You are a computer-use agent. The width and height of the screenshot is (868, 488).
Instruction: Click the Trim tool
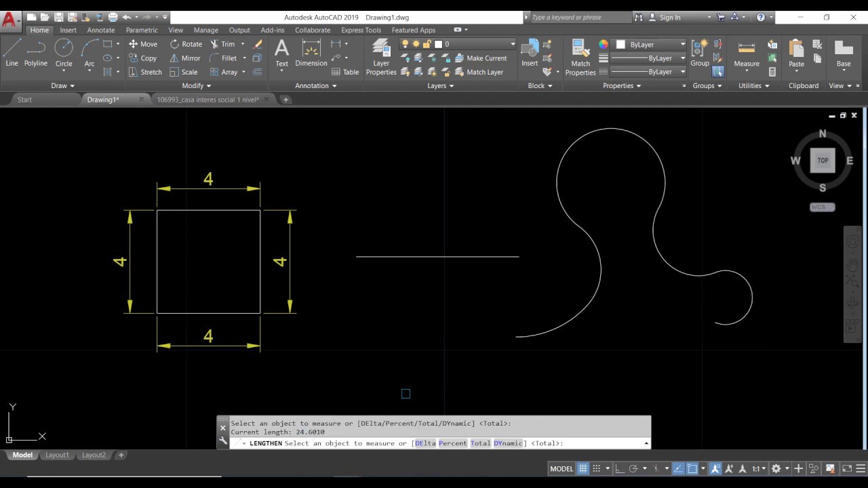coord(222,44)
